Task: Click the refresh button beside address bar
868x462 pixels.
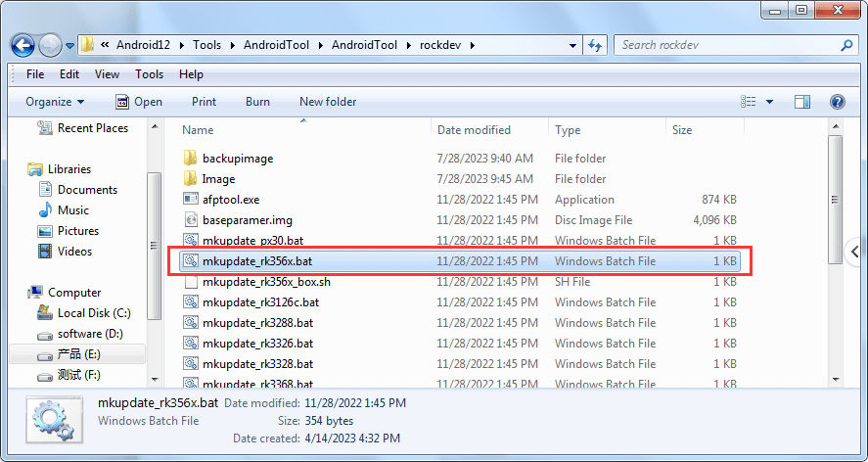Action: (x=595, y=45)
